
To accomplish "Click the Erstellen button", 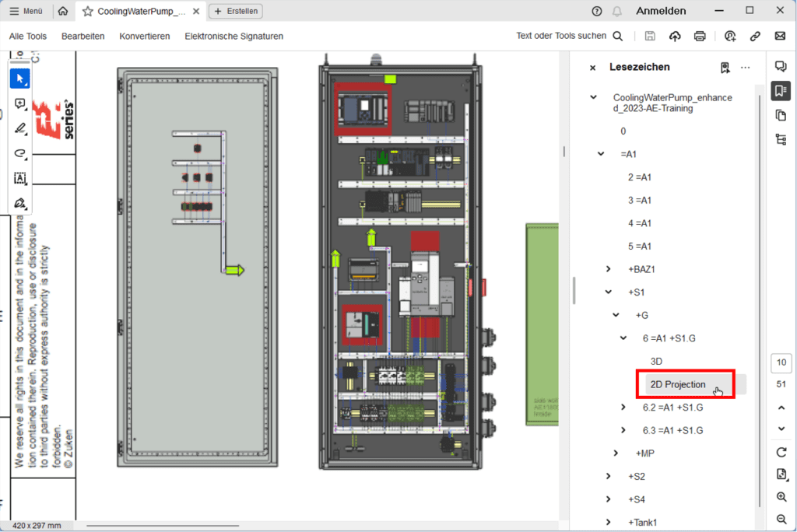I will [x=235, y=11].
